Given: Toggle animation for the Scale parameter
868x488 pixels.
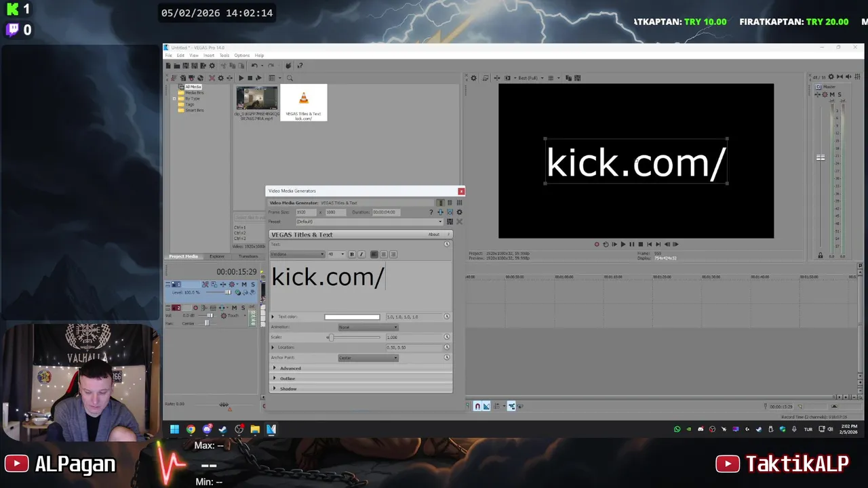Looking at the screenshot, I should 447,337.
